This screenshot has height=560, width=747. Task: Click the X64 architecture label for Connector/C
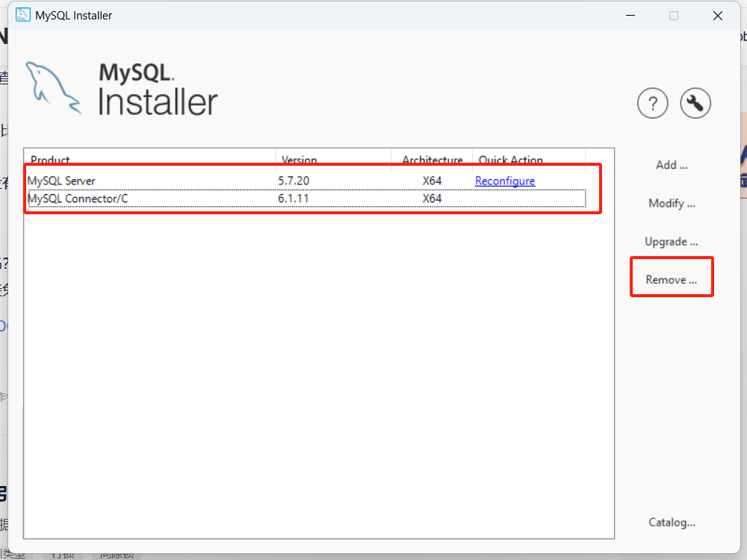(432, 199)
